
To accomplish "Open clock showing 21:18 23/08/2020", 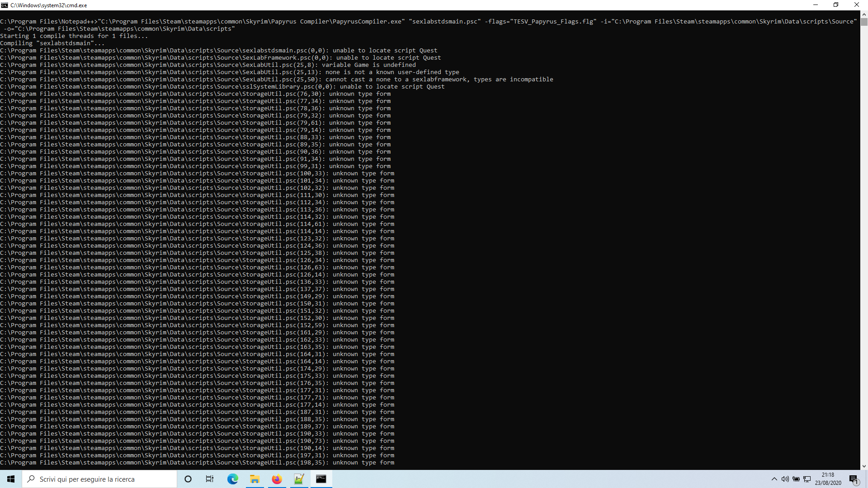I will pos(828,479).
